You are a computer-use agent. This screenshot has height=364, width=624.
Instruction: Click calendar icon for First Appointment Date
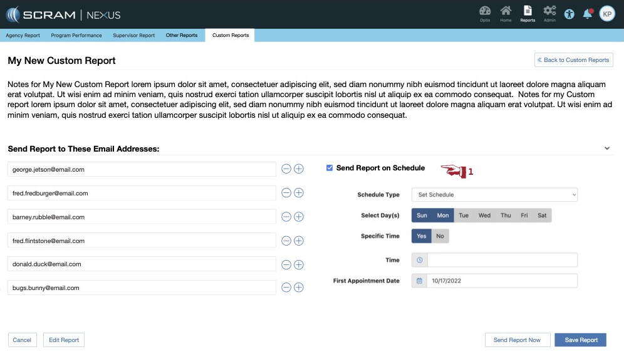(420, 281)
